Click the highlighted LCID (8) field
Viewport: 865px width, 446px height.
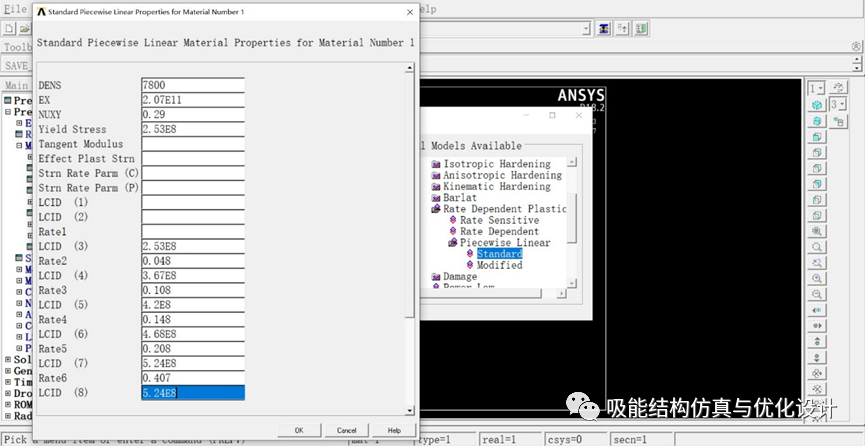coord(193,393)
